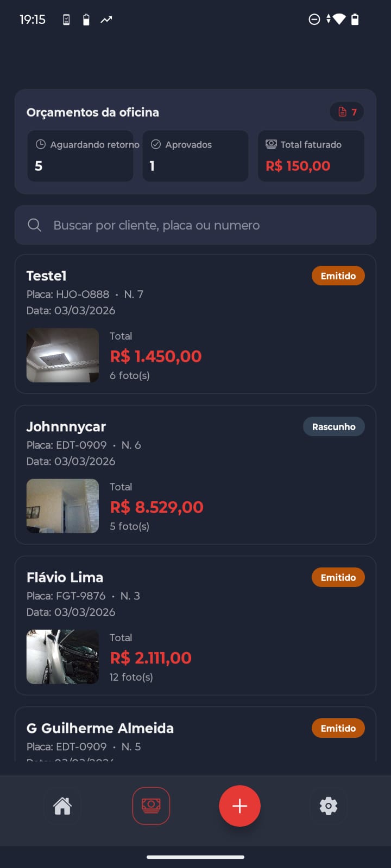Select the budgets money icon tab
391x868 pixels.
(151, 806)
